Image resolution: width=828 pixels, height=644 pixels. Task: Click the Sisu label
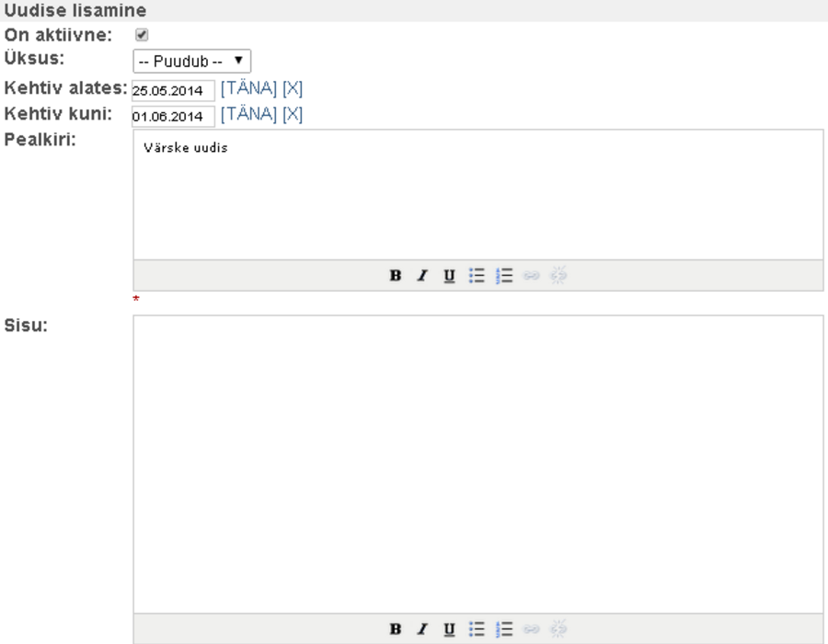click(26, 325)
